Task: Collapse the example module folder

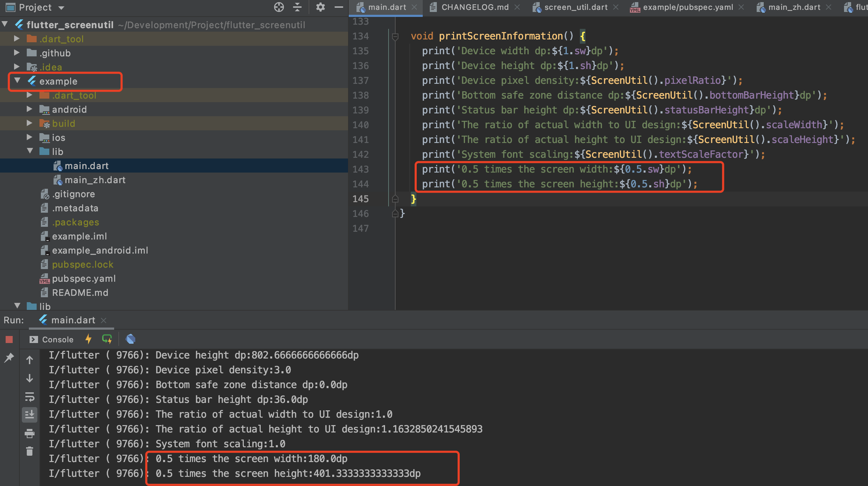Action: (x=17, y=80)
